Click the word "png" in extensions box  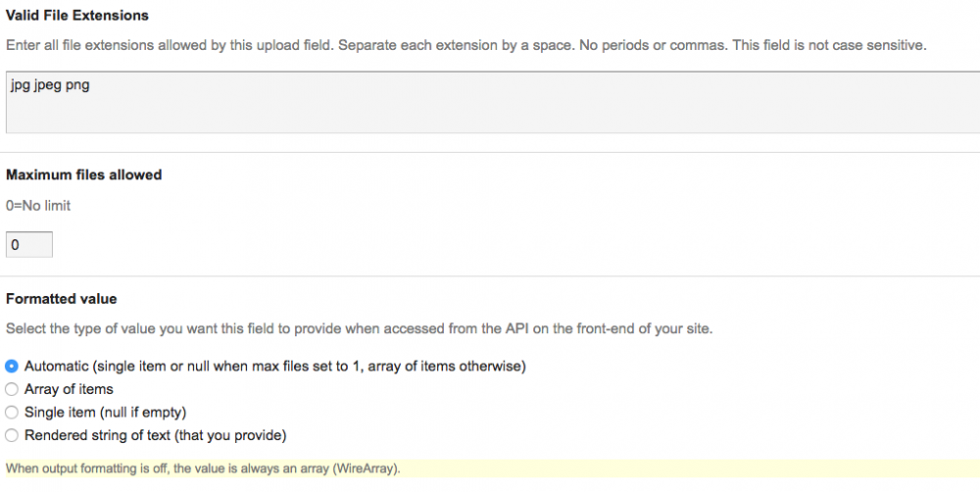pos(78,85)
